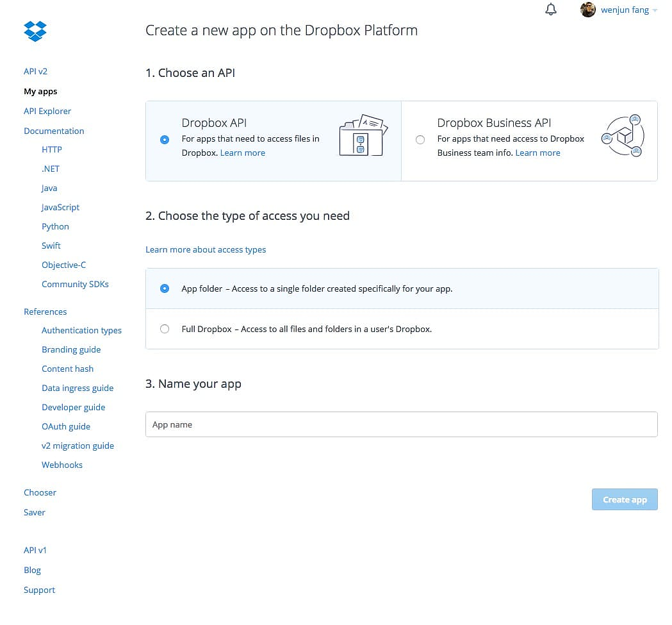Open API Explorer from the sidebar

(47, 111)
